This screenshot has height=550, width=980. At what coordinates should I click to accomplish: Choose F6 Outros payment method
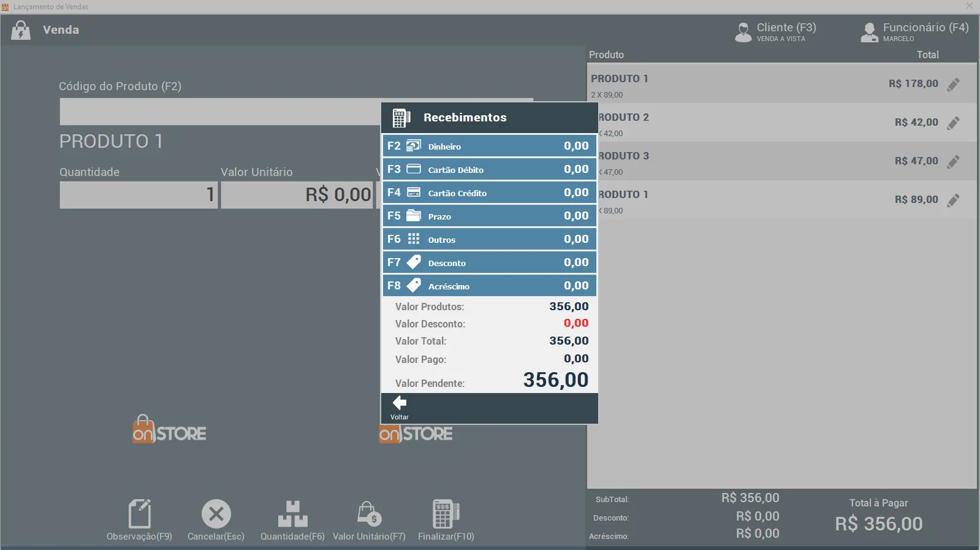(x=490, y=239)
